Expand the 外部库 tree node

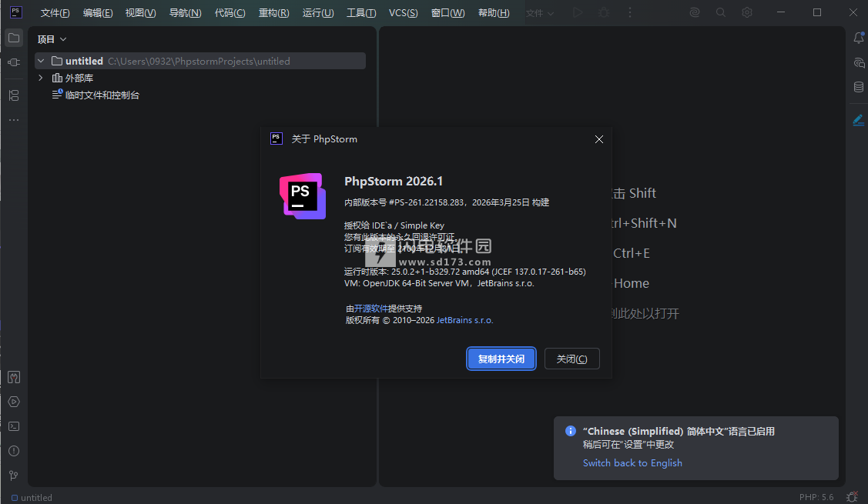click(41, 78)
